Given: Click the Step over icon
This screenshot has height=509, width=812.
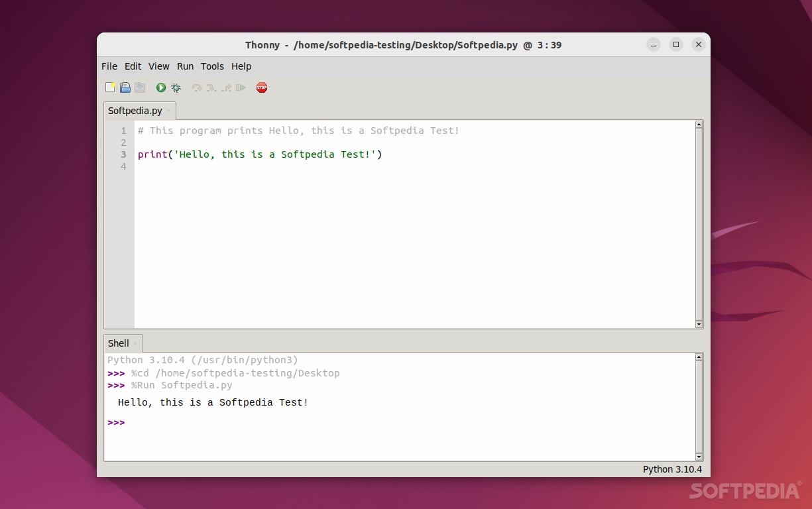Looking at the screenshot, I should click(197, 87).
